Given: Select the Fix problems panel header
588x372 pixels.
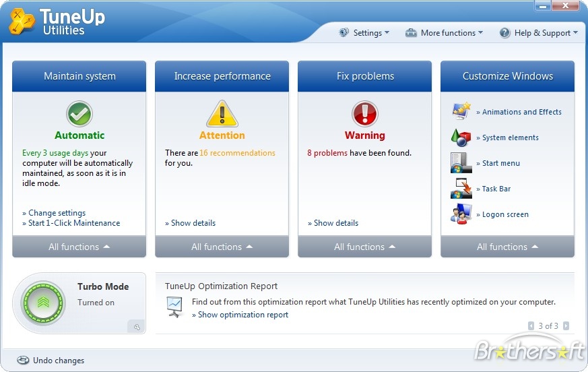Looking at the screenshot, I should tap(365, 76).
